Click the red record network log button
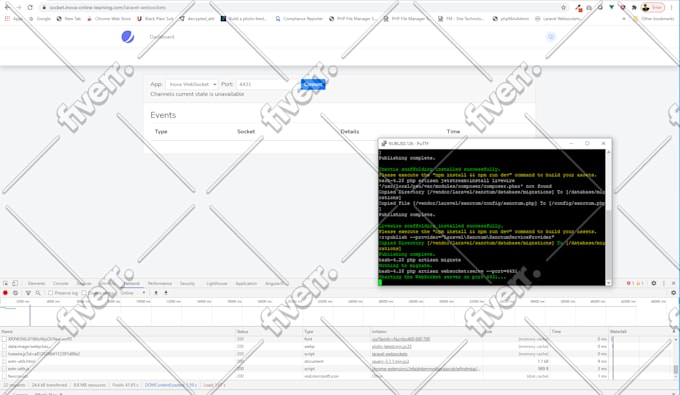Viewport: 680px width, 395px height. click(x=5, y=293)
